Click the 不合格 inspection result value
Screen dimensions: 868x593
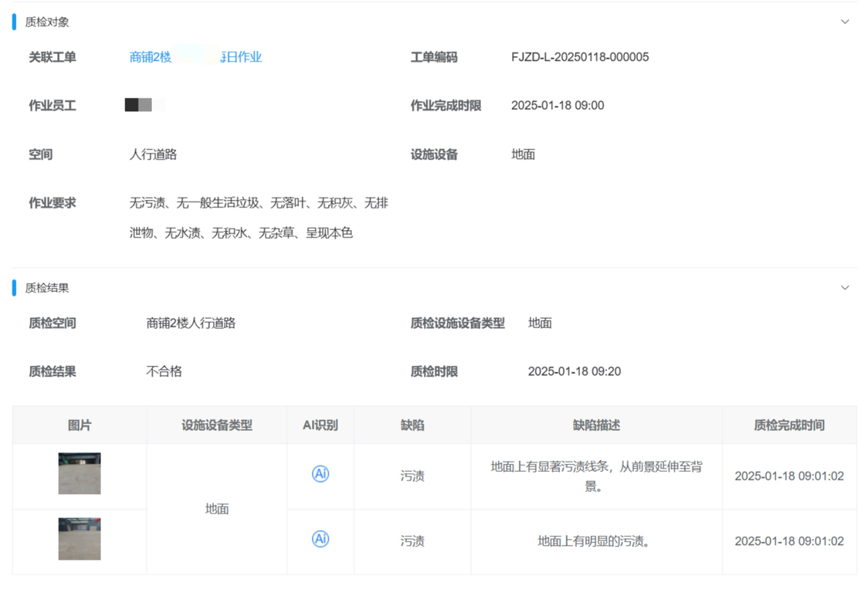click(164, 371)
